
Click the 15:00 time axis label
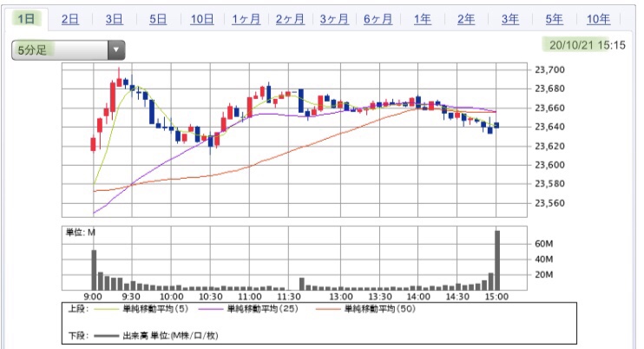(496, 296)
